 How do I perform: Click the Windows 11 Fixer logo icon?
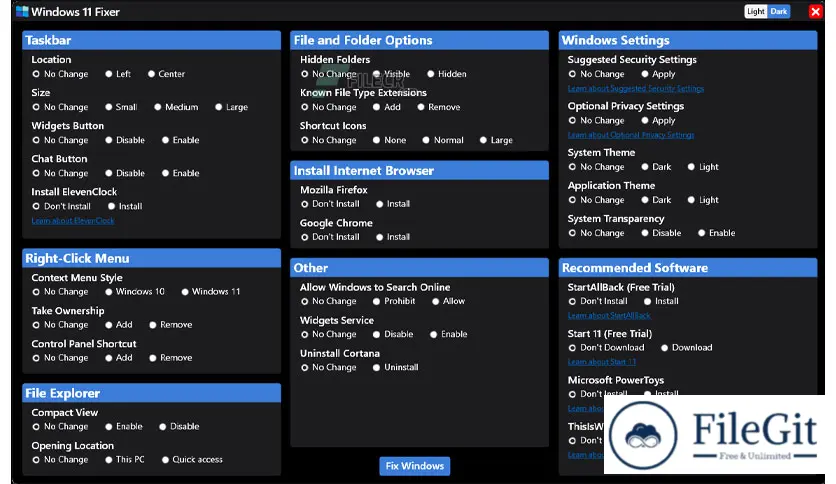coord(22,11)
